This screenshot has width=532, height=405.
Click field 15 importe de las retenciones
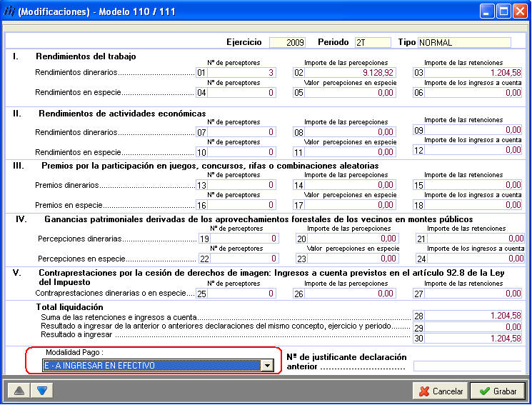[473, 185]
